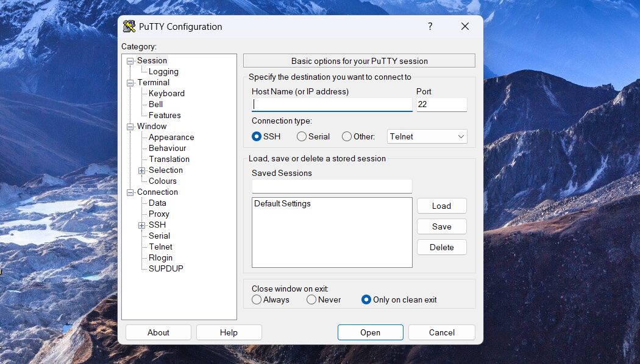Select Session category
The image size is (640, 364).
(x=152, y=60)
